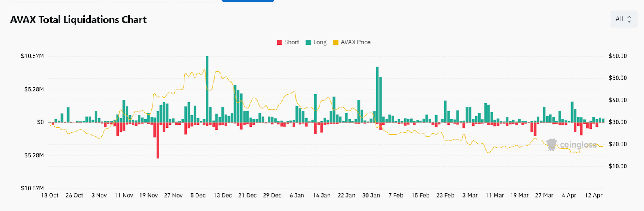Click the 15 Feb date label
Viewport: 644px width, 211px height.
[x=421, y=195]
